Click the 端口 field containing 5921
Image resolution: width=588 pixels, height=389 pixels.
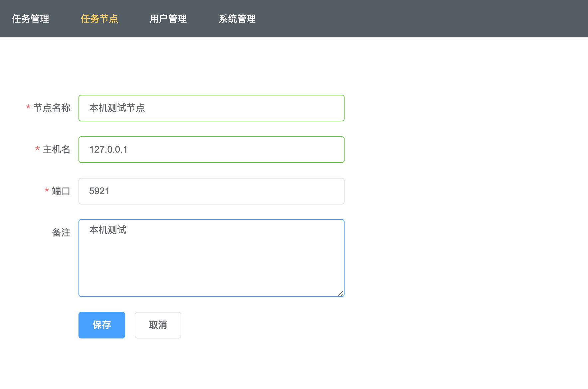coord(212,191)
